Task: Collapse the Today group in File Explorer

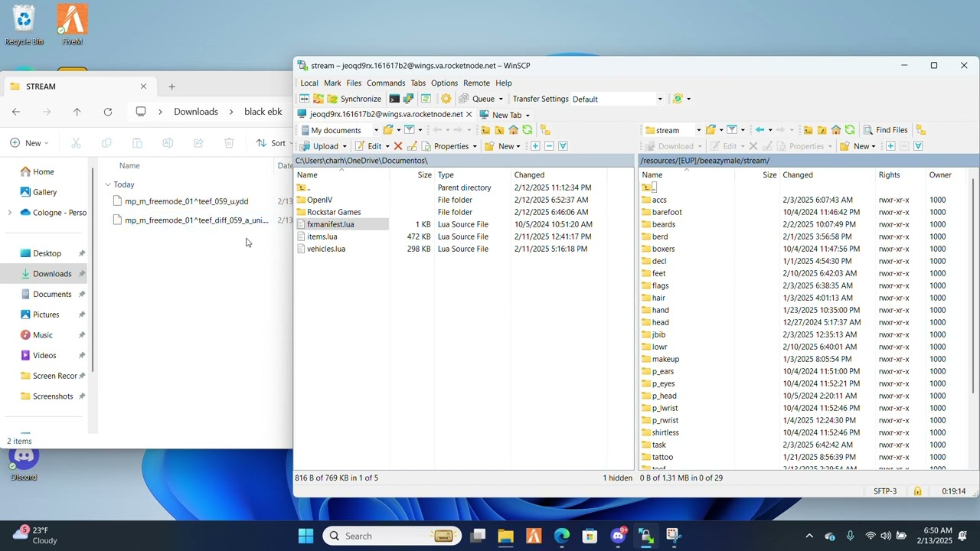Action: 107,184
